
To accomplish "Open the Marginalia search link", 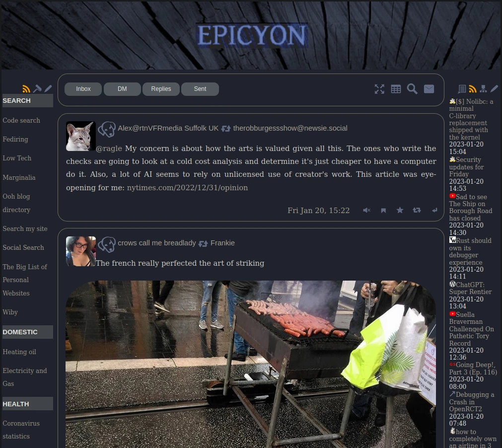I will (x=19, y=177).
